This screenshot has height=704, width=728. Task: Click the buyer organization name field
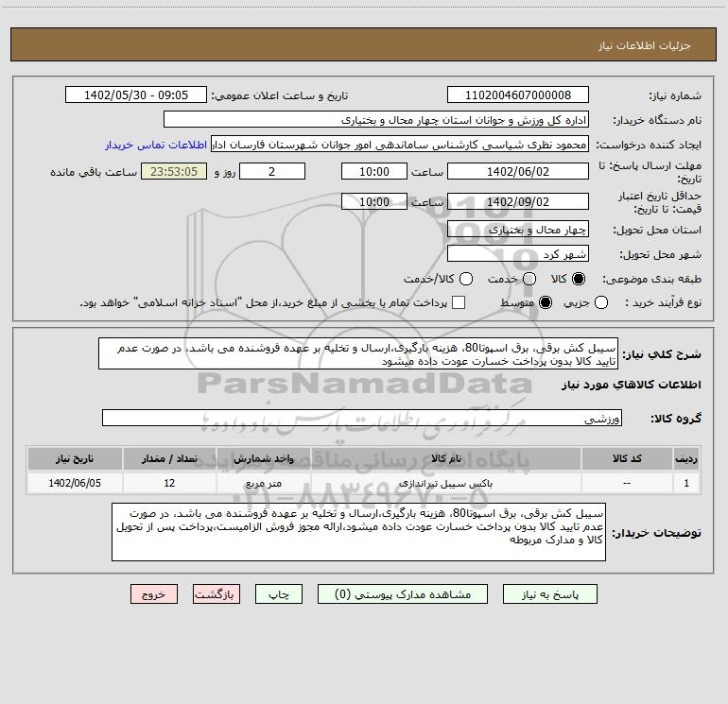tap(376, 119)
